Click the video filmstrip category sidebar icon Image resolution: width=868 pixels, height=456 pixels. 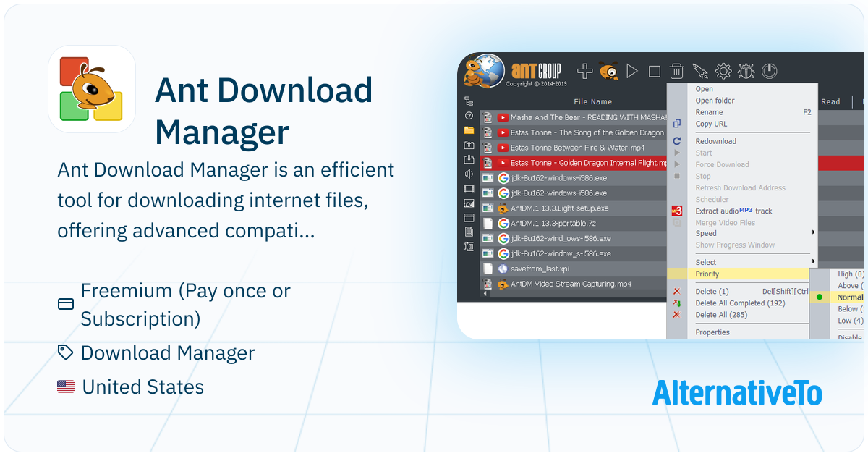pos(469,188)
